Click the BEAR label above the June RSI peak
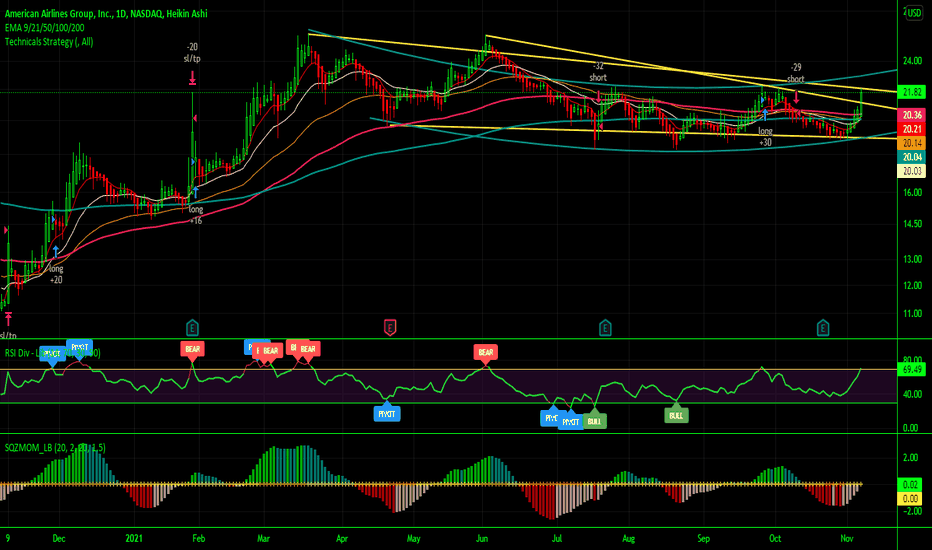This screenshot has width=932, height=550. 486,353
